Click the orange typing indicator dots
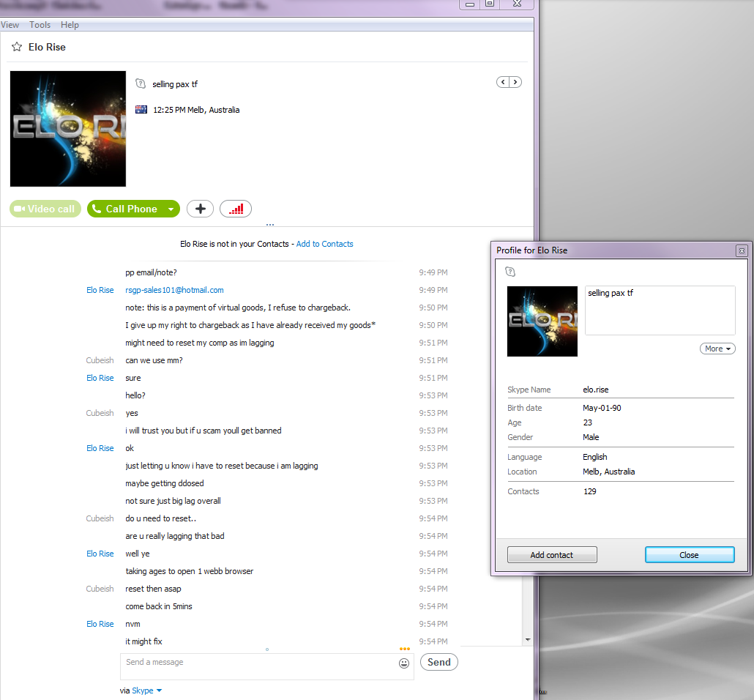Viewport: 754px width, 700px height. click(x=405, y=649)
